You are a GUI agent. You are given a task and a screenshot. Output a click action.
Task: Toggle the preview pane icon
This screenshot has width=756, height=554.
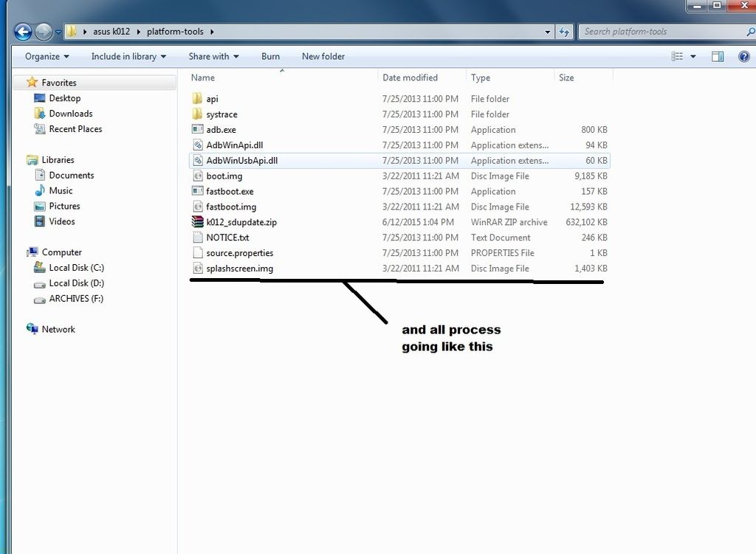point(717,56)
